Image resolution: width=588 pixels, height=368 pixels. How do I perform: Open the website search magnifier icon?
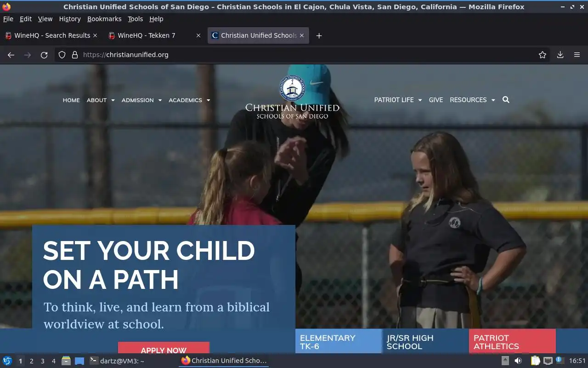point(506,100)
